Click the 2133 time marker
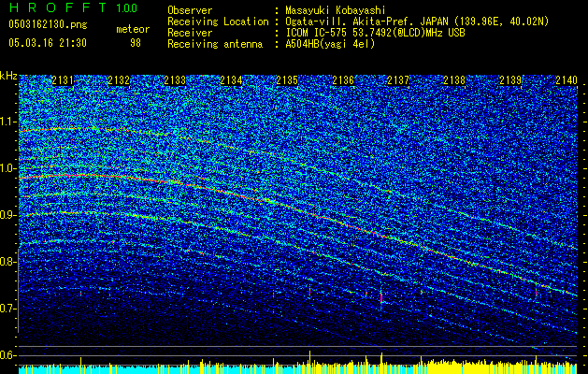Image resolution: width=588 pixels, height=374 pixels. (175, 80)
